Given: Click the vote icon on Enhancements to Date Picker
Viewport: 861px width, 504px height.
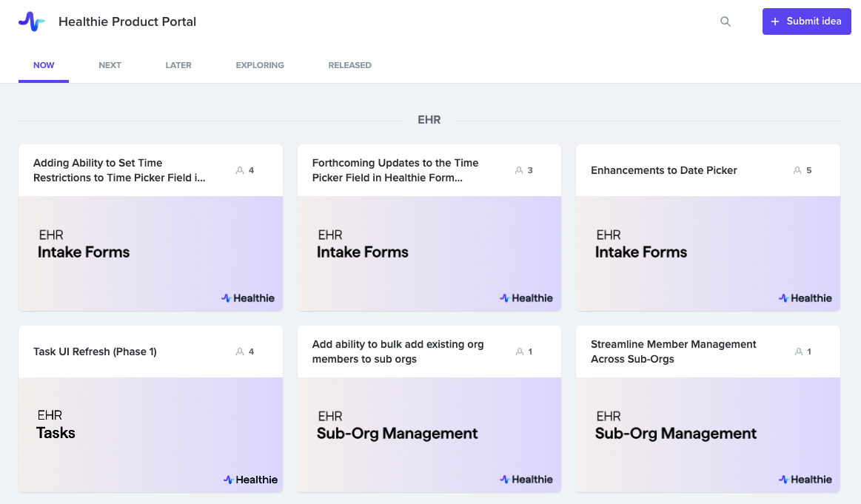Looking at the screenshot, I should pos(797,170).
